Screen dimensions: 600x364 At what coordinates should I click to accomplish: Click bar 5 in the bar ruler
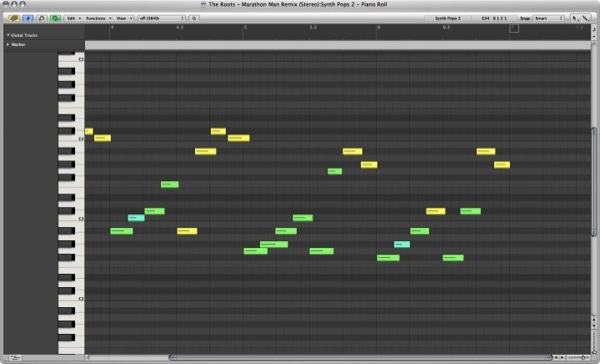point(245,27)
